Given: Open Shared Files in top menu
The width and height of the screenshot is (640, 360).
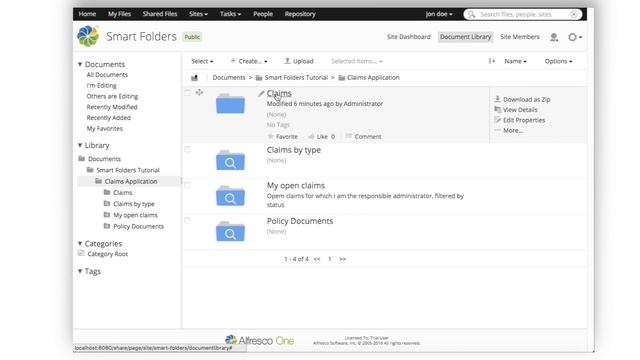Looking at the screenshot, I should tap(160, 14).
